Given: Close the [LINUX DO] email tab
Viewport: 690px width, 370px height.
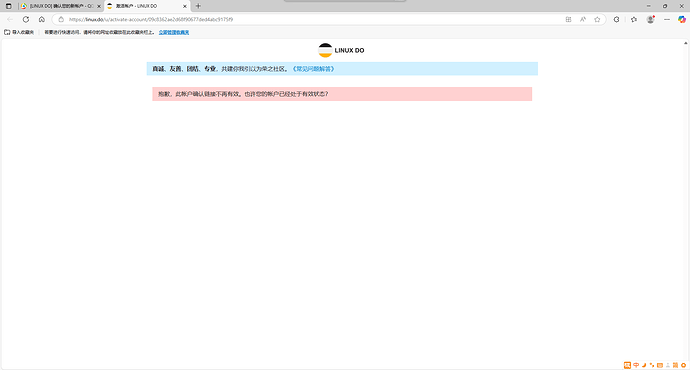Looking at the screenshot, I should pos(99,6).
